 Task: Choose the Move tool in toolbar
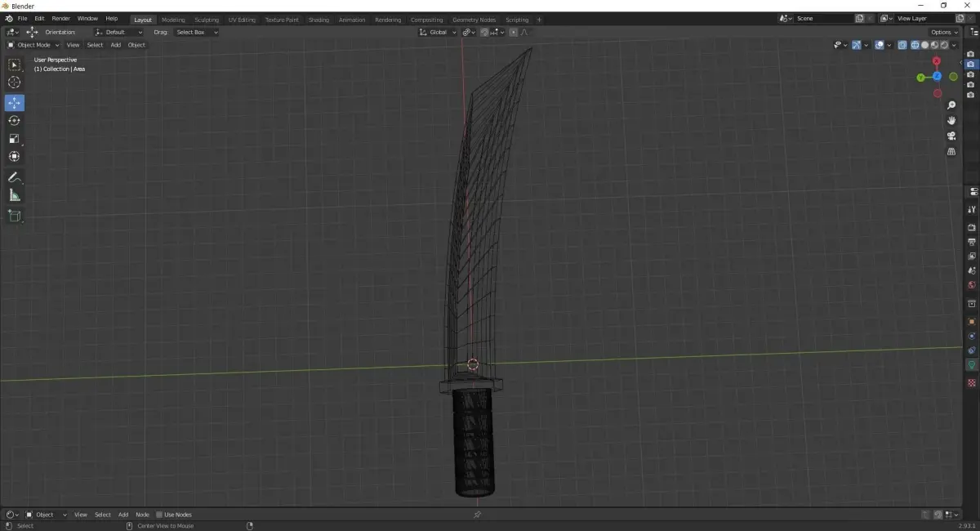14,103
